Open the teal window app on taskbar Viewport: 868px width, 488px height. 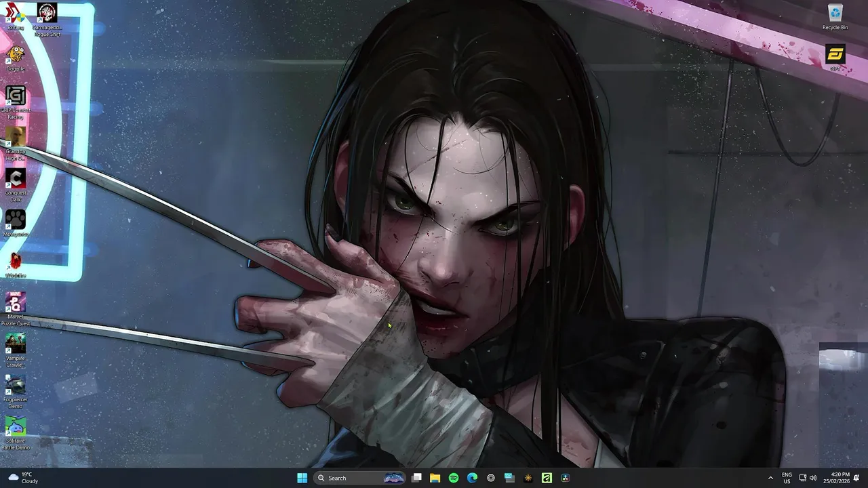click(x=509, y=478)
